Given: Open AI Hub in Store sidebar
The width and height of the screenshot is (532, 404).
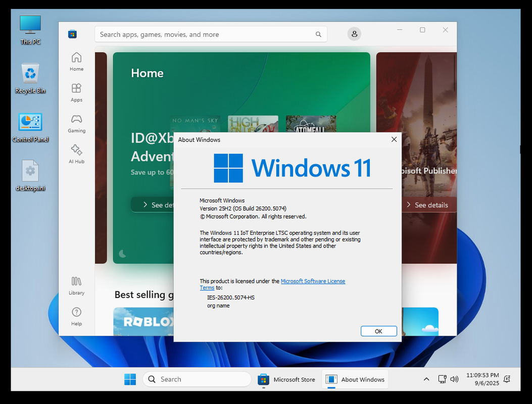Looking at the screenshot, I should pyautogui.click(x=76, y=155).
